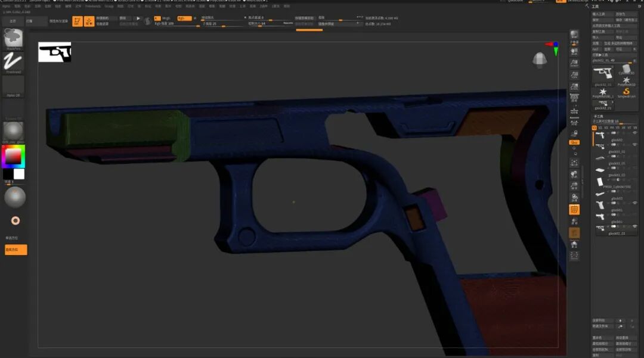
Task: Toggle the orange Rgb channel button
Action: point(184,18)
